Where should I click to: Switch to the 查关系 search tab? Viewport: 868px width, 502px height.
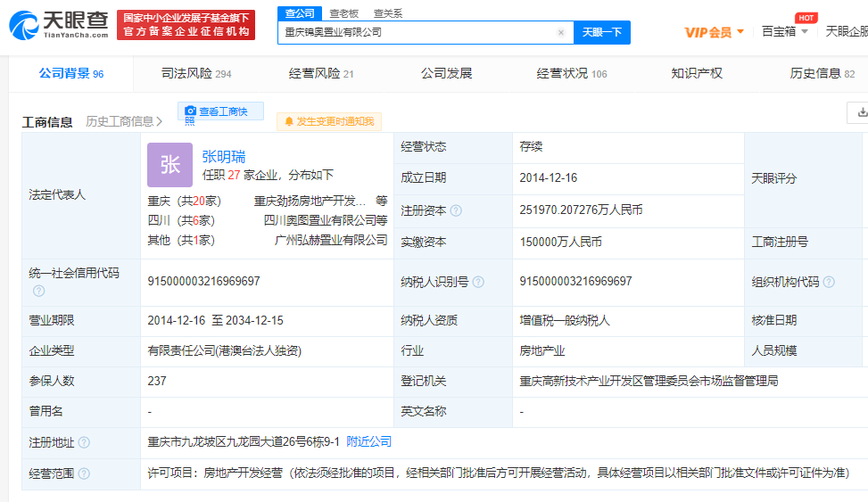[x=388, y=14]
